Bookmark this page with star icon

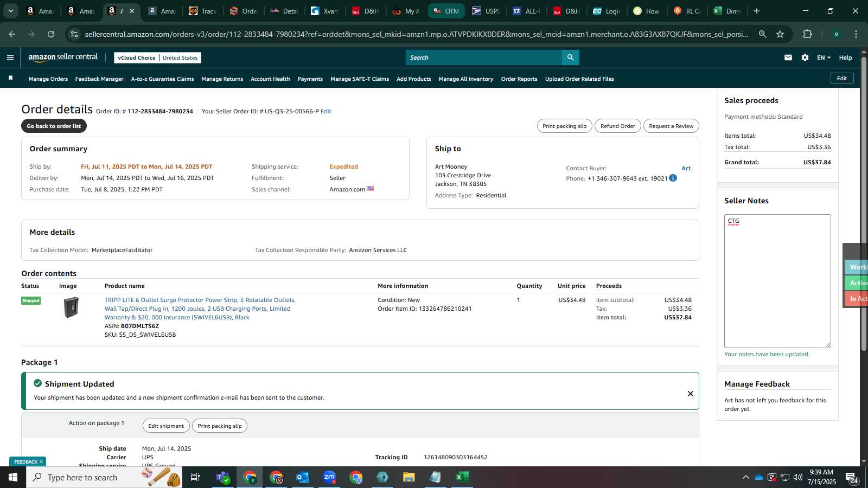click(x=780, y=34)
